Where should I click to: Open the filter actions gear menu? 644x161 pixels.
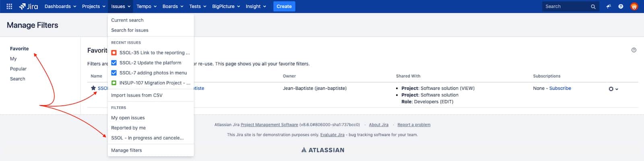point(613,89)
